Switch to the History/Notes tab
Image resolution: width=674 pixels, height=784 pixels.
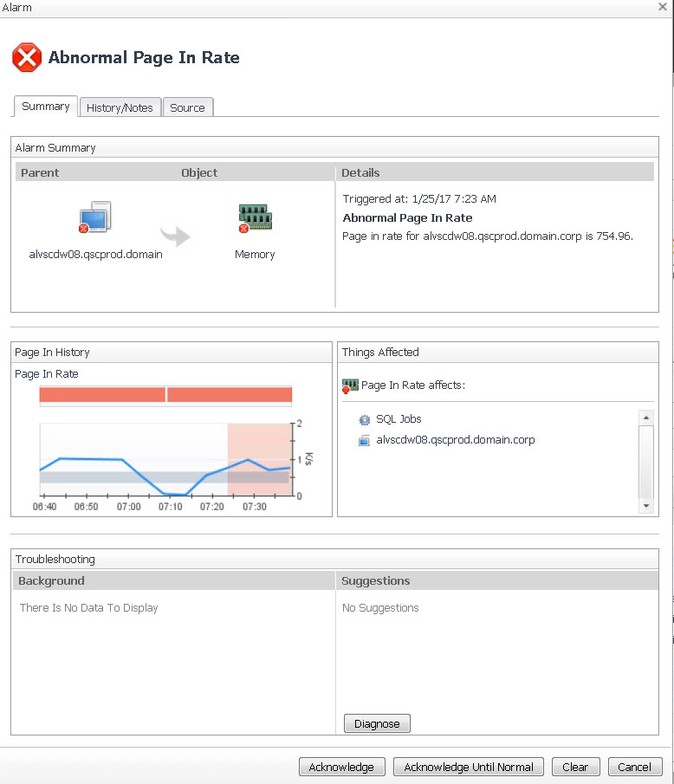coord(120,107)
